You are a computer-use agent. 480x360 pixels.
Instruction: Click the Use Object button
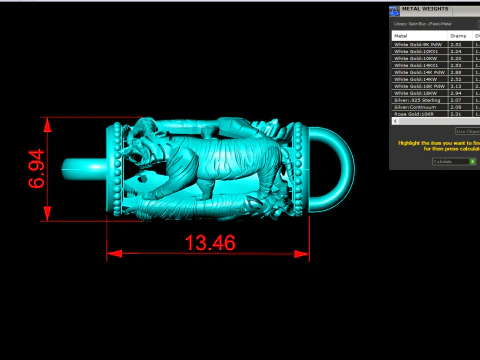point(468,131)
